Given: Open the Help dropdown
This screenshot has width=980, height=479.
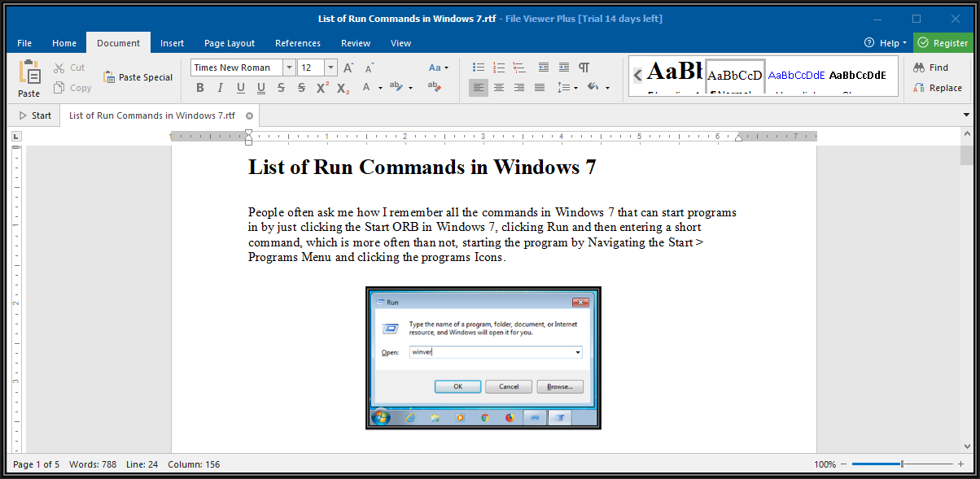Looking at the screenshot, I should pos(886,43).
